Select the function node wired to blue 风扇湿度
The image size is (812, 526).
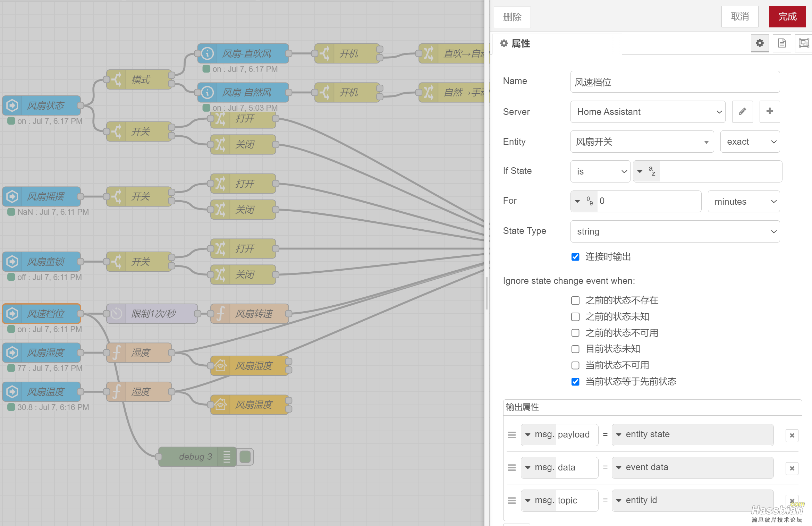[x=139, y=353]
